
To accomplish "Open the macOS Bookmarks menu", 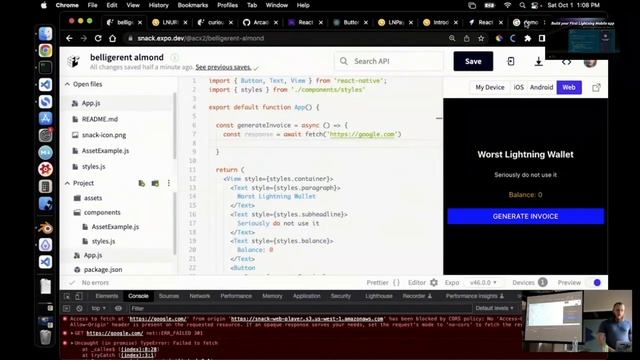I will [x=193, y=5].
